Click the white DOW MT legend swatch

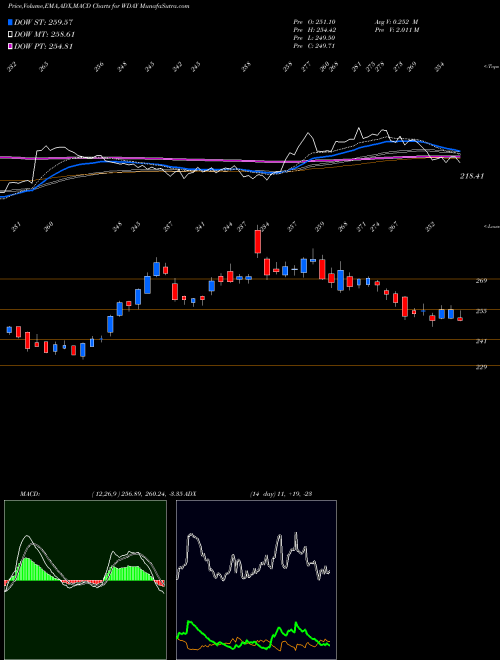tap(10, 35)
